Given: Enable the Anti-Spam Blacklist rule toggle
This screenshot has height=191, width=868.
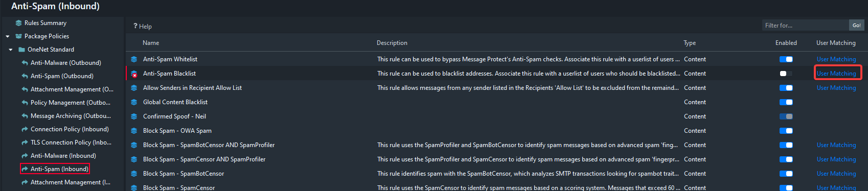Looking at the screenshot, I should [x=786, y=74].
